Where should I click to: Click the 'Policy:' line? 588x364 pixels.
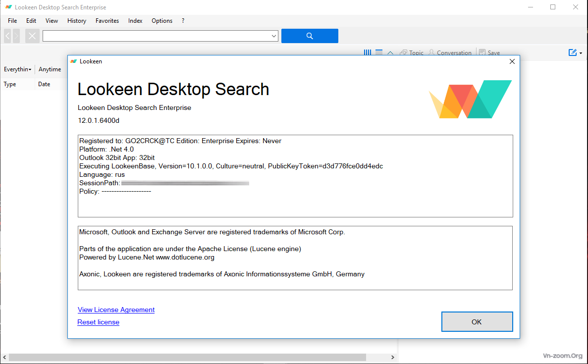point(115,192)
